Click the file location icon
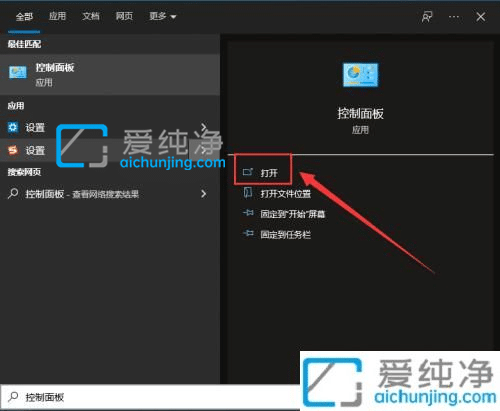The height and width of the screenshot is (411, 500). tap(248, 193)
